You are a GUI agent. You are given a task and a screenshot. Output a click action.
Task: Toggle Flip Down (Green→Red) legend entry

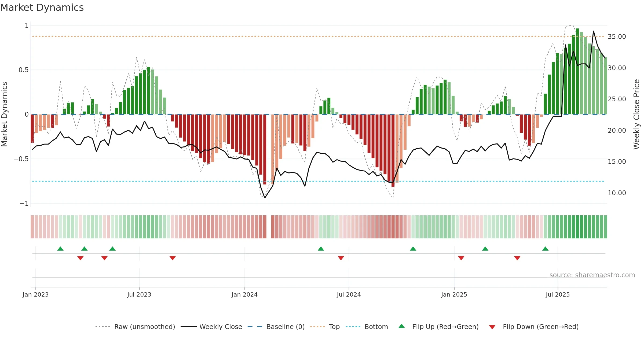pos(534,327)
